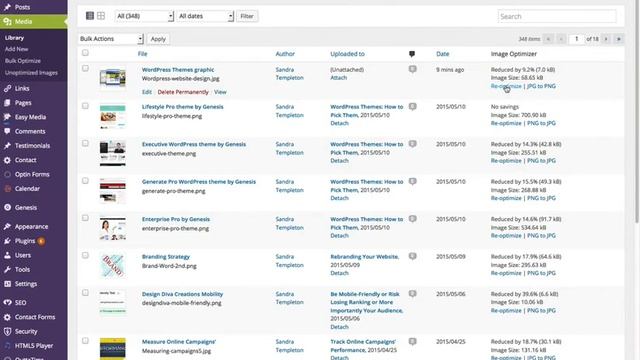Click Edit under WordPress Themes graphic

tap(147, 92)
